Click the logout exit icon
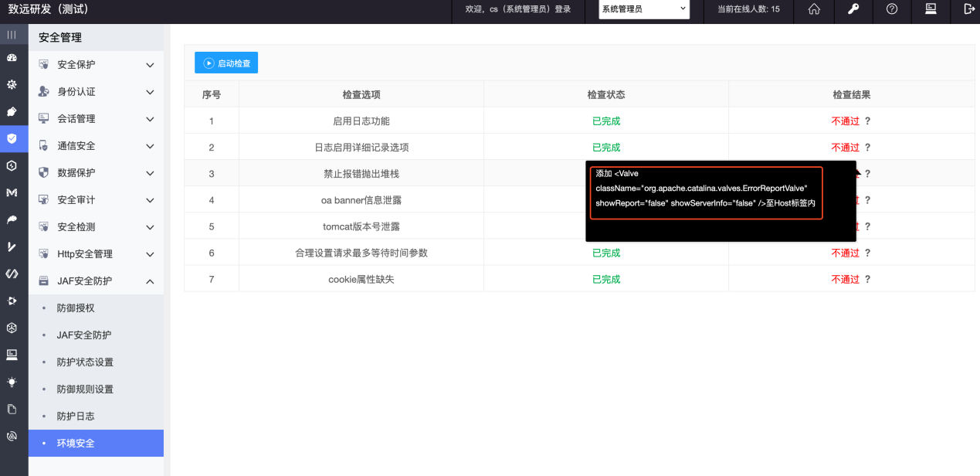The height and width of the screenshot is (476, 980). tap(969, 9)
